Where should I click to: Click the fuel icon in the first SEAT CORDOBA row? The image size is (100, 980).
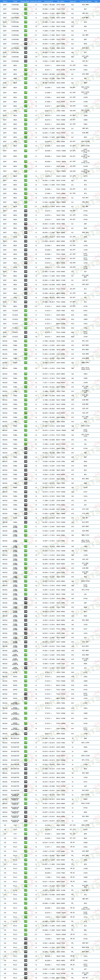click(x=26, y=5)
